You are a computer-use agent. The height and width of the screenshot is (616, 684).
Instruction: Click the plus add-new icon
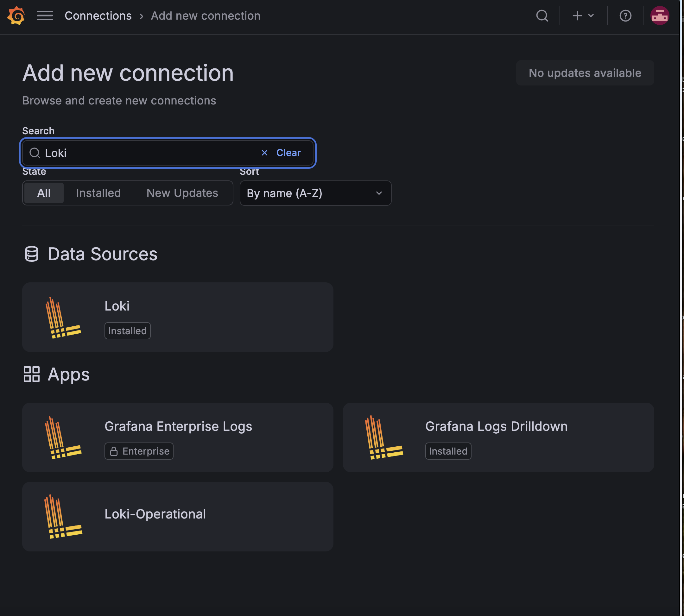pos(577,16)
